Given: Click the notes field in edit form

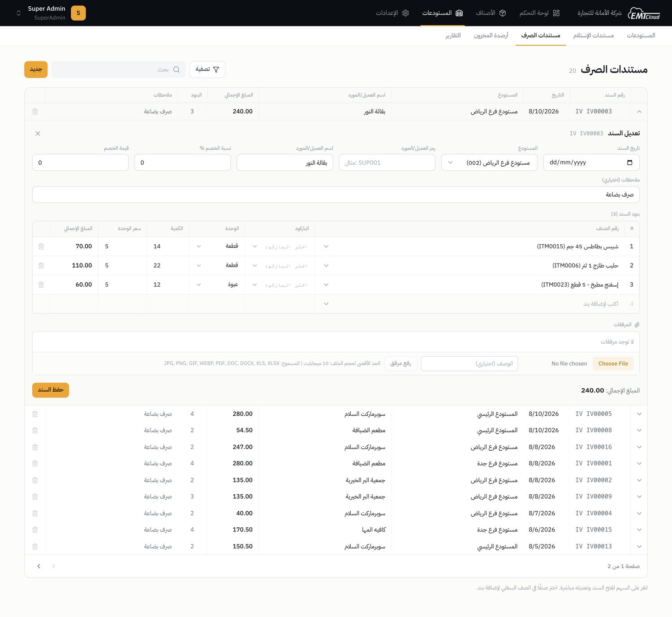Looking at the screenshot, I should tap(336, 195).
